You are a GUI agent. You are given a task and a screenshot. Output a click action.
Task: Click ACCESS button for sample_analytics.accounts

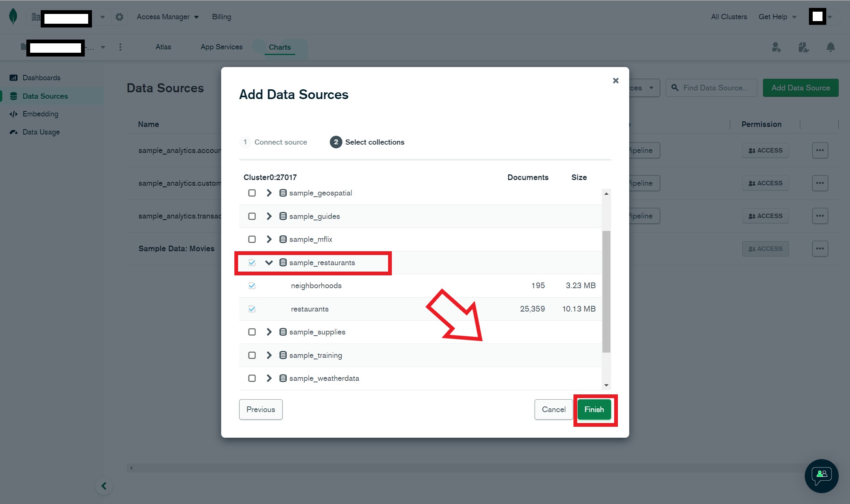click(x=765, y=150)
